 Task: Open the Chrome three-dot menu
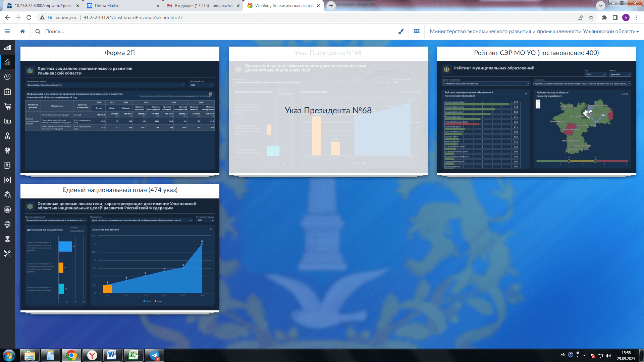coord(637,17)
